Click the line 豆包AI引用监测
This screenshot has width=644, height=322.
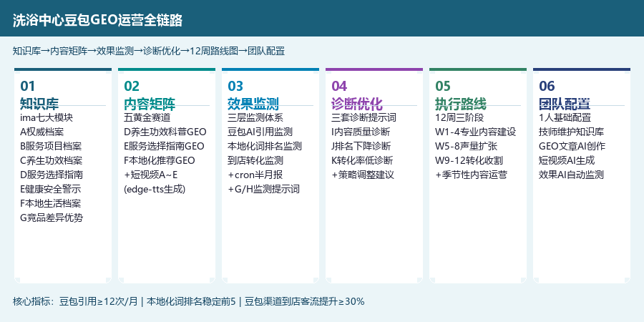(260, 132)
